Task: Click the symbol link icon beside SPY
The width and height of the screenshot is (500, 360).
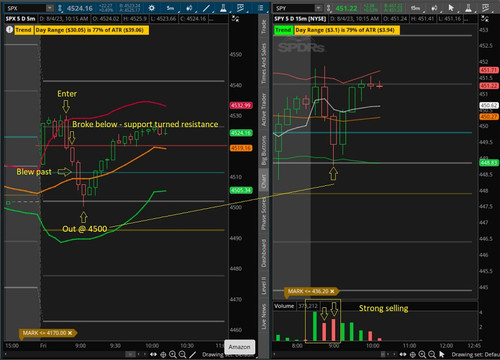Action: (329, 8)
